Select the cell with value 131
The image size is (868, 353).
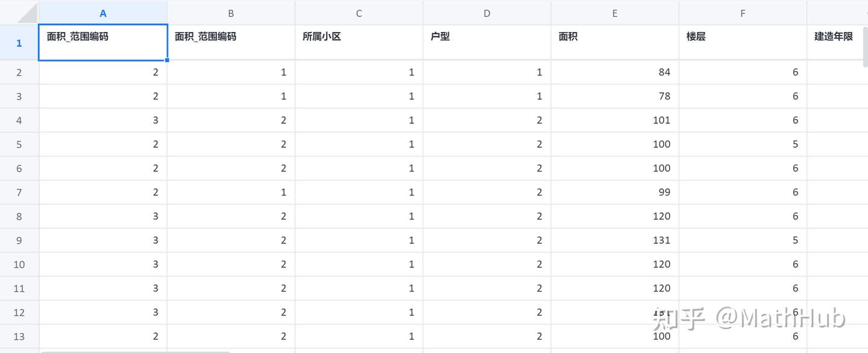[614, 240]
